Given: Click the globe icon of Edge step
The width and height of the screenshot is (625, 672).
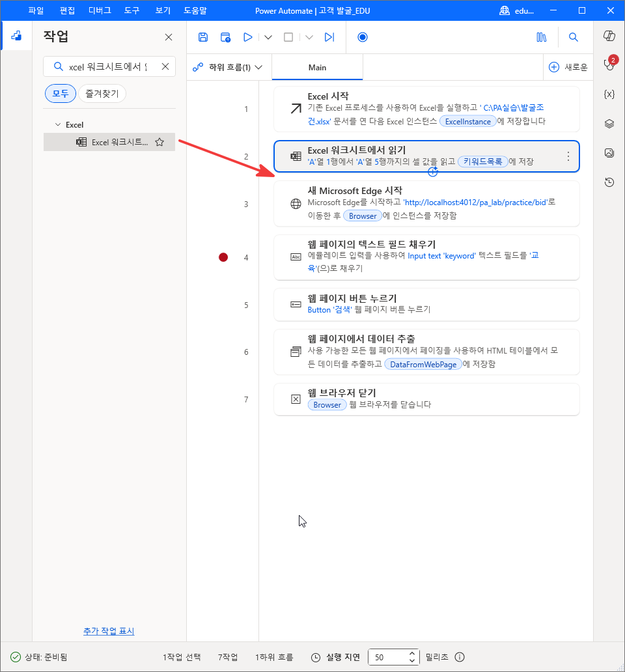Looking at the screenshot, I should coord(296,204).
